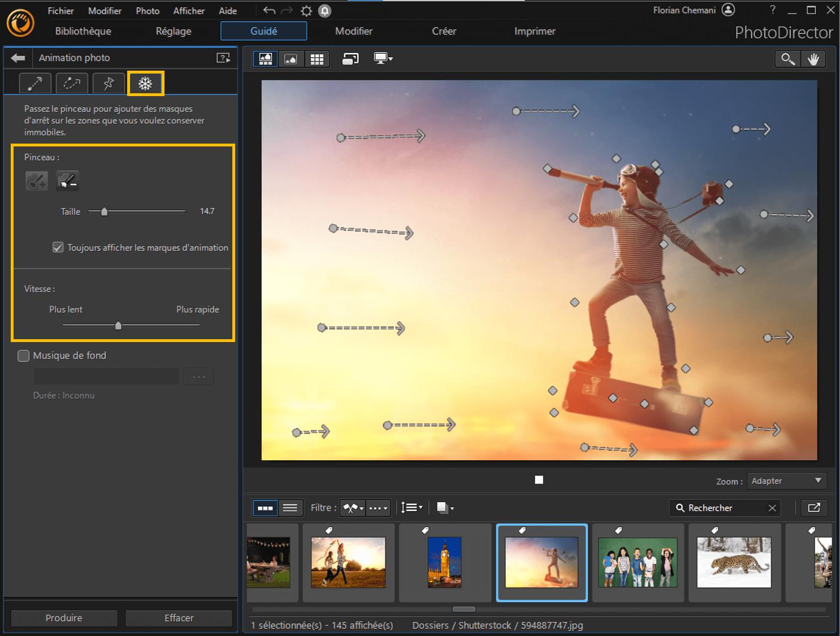Click the Effacer button
The image size is (840, 636).
pyautogui.click(x=179, y=618)
